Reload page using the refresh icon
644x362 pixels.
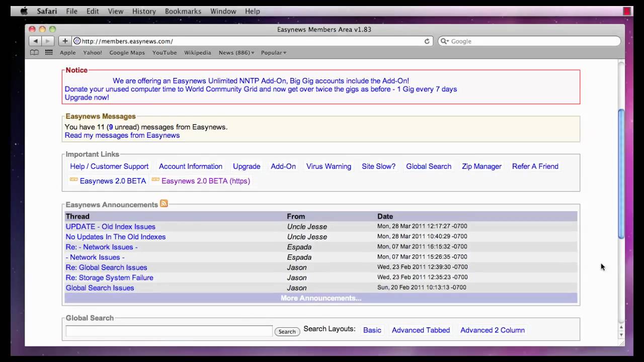coord(427,41)
